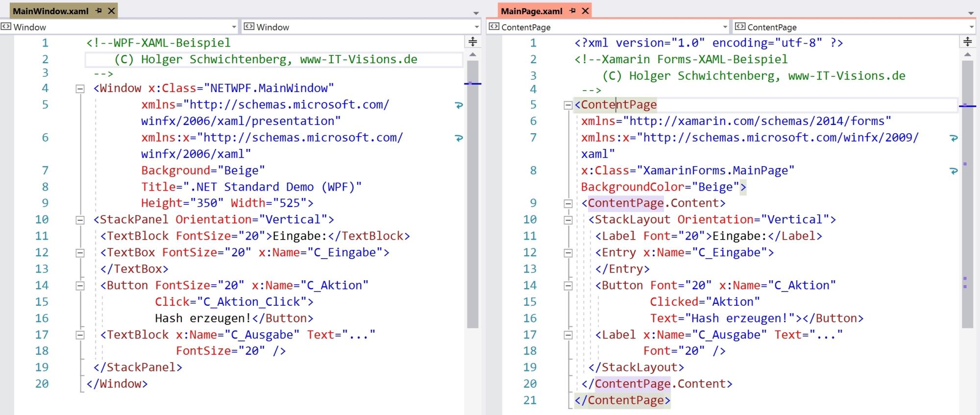Collapse the Window element on line 4
The width and height of the screenshot is (980, 415).
click(x=80, y=89)
